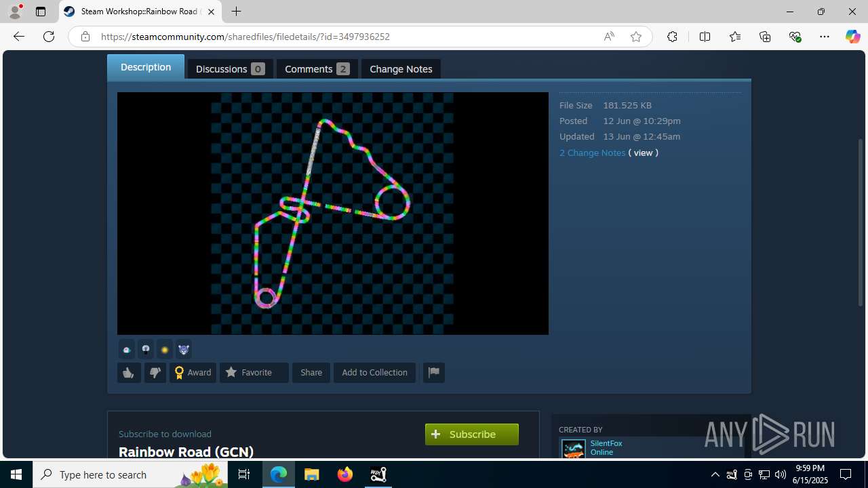Open the clock and date flyout

[x=810, y=474]
